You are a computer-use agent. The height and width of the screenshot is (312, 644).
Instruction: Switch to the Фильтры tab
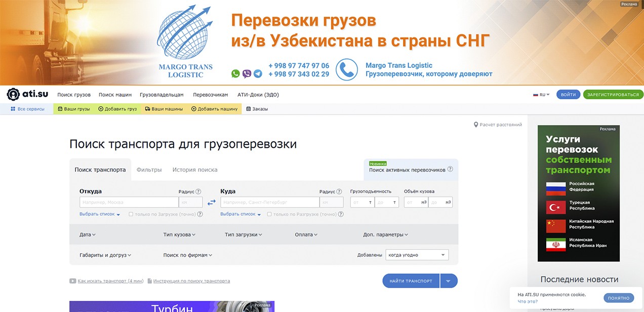pos(149,170)
